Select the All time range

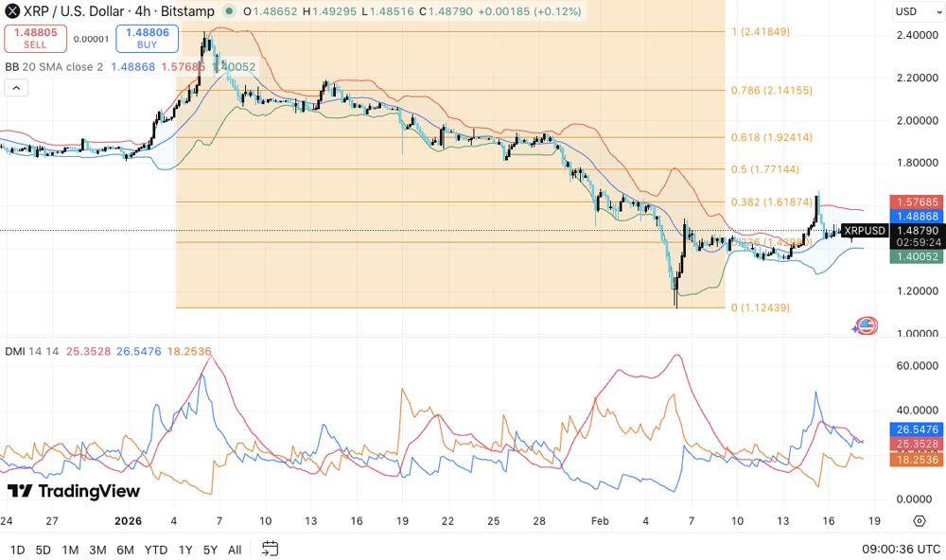[x=235, y=550]
